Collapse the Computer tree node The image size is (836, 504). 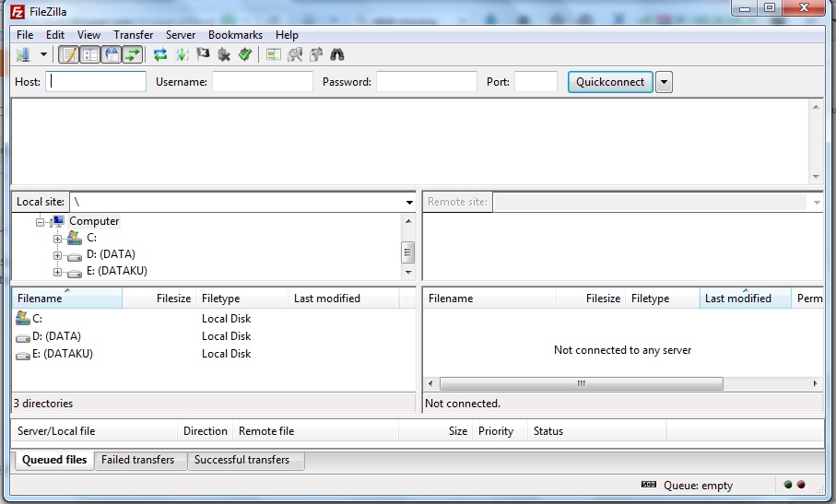[40, 222]
